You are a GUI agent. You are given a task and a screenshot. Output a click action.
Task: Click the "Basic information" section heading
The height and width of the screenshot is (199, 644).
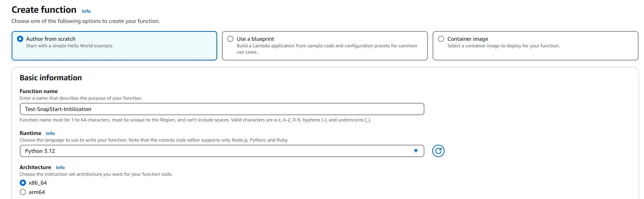pyautogui.click(x=51, y=78)
